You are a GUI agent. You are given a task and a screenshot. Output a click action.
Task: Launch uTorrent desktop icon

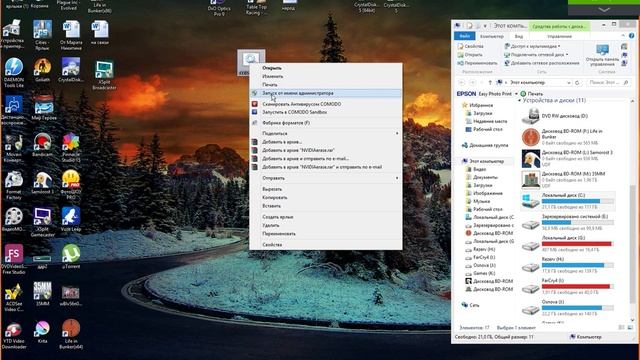[x=71, y=256]
